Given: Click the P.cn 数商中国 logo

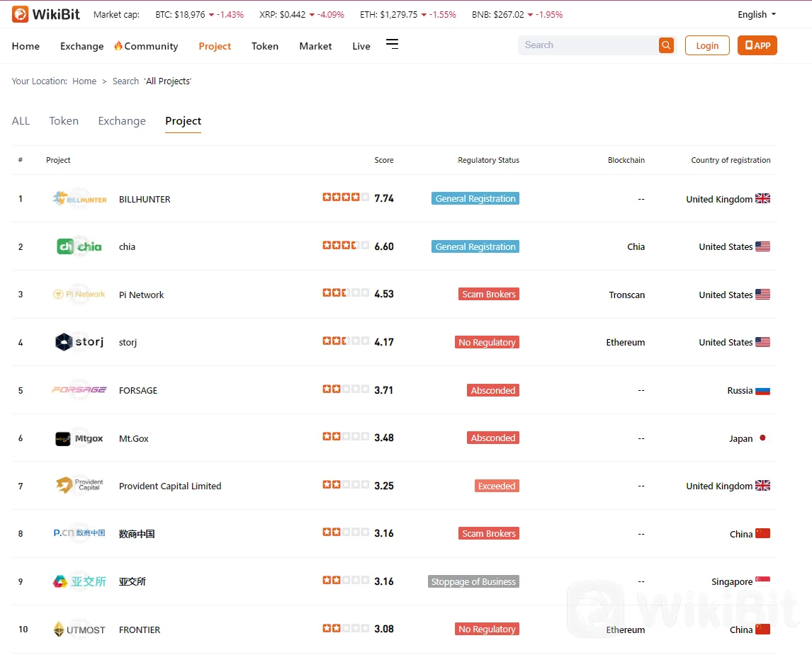Looking at the screenshot, I should click(79, 533).
